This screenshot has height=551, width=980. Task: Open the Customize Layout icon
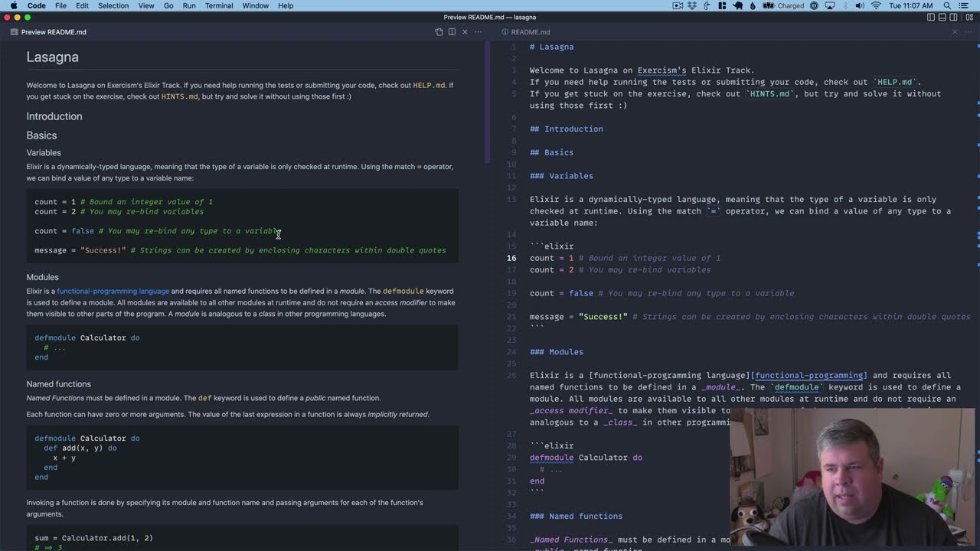(968, 17)
